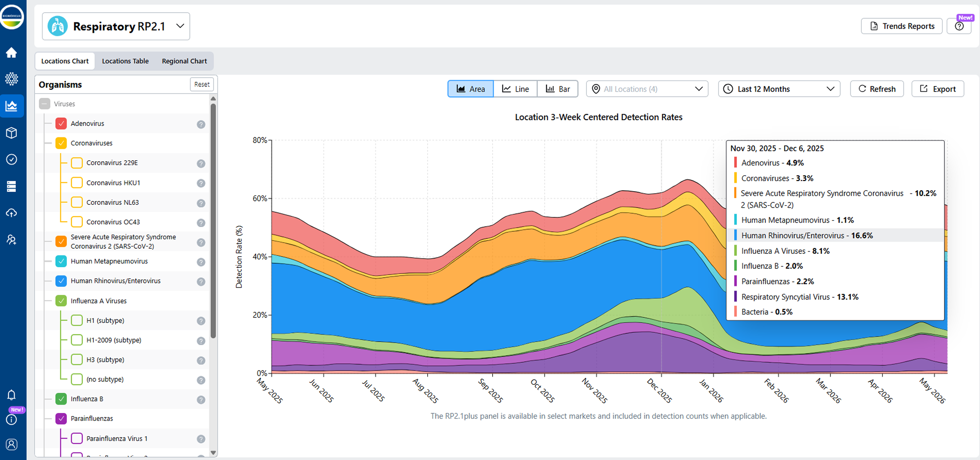Open the server stack sidebar icon
Viewport: 980px width, 460px height.
[x=11, y=186]
